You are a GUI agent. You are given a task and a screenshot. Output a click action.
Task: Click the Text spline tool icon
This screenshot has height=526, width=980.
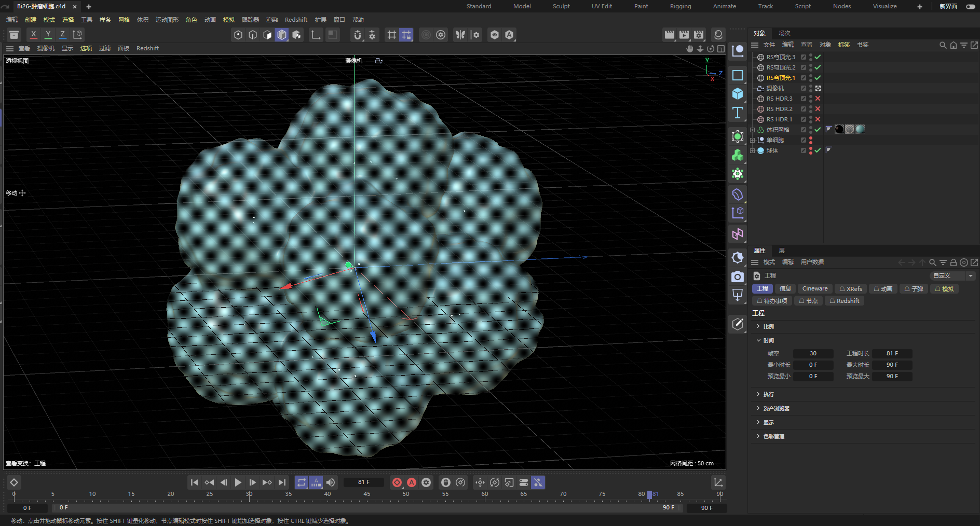738,113
